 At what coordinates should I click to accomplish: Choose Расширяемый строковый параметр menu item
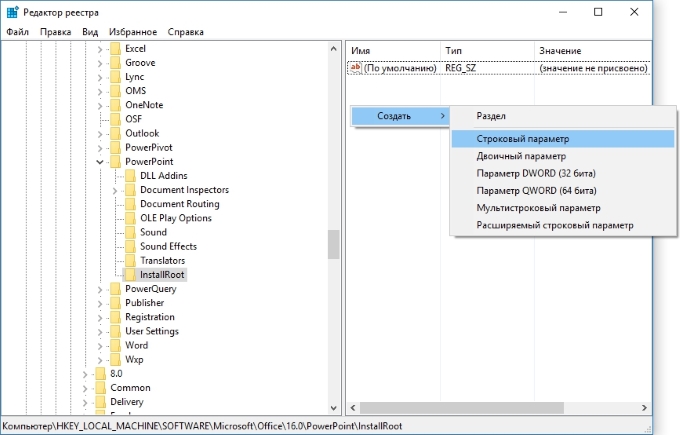pos(563,226)
